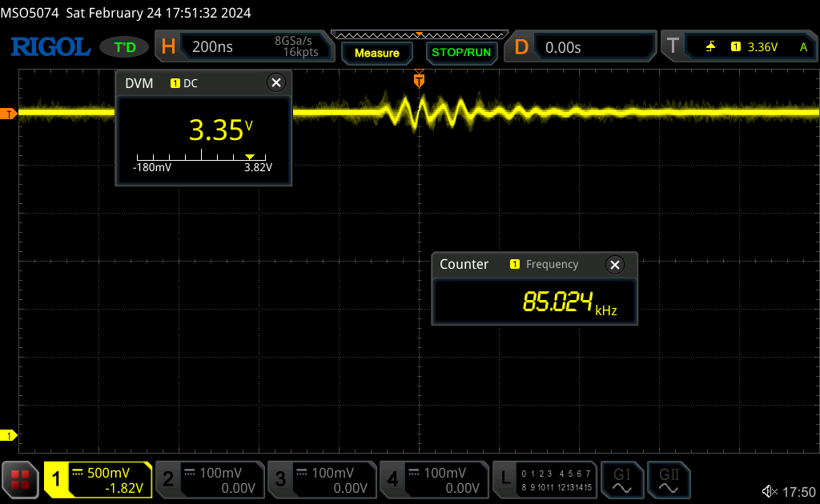Viewport: 820px width, 504px height.
Task: Click the muted speaker icon
Action: click(770, 491)
